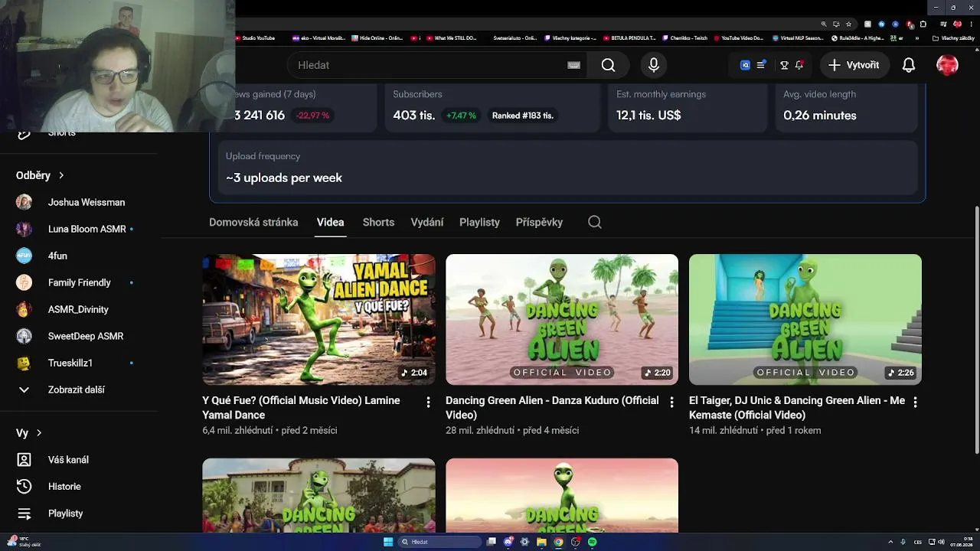Screen dimensions: 980x551
Task: Play the Yamal Alien Dance thumbnail
Action: click(x=318, y=319)
